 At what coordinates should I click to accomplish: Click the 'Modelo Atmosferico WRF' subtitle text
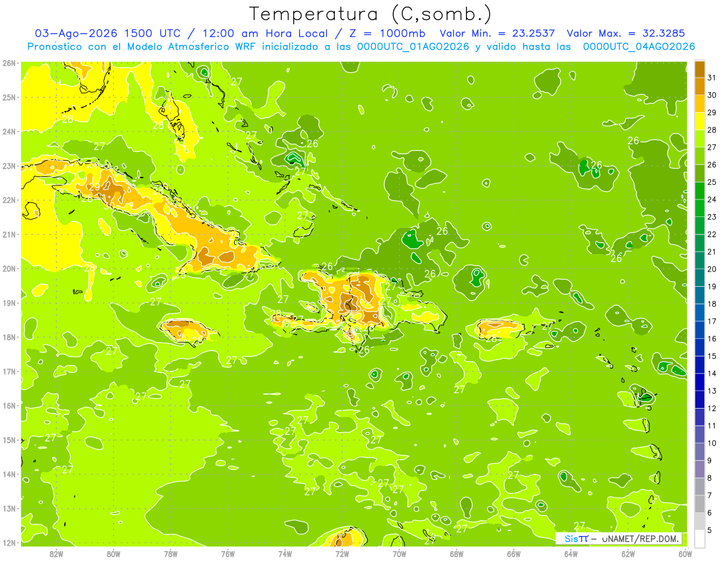coord(190,47)
